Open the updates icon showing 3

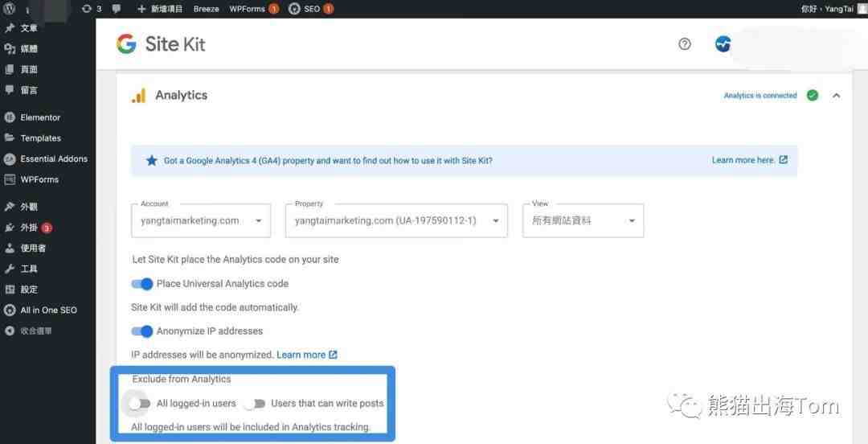click(x=92, y=9)
